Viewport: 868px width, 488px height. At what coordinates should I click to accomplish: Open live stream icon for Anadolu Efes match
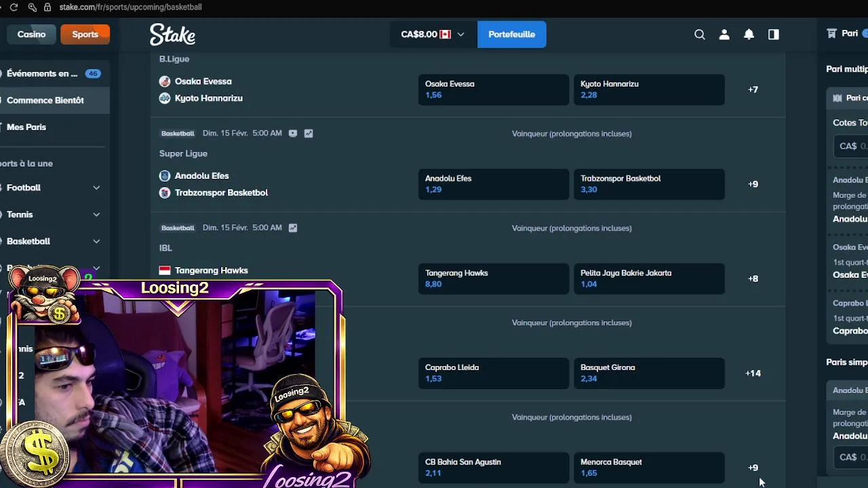[x=293, y=134]
